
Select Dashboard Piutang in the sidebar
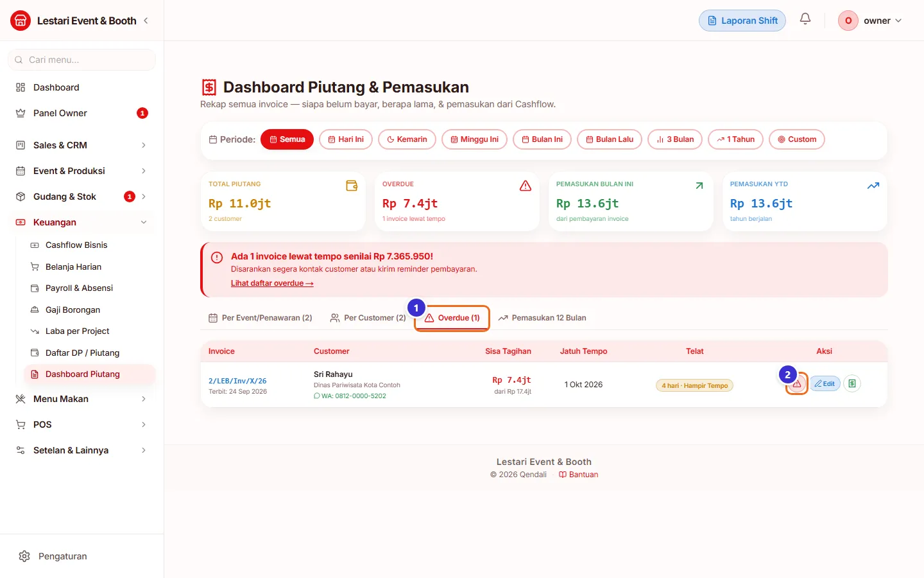(90, 374)
